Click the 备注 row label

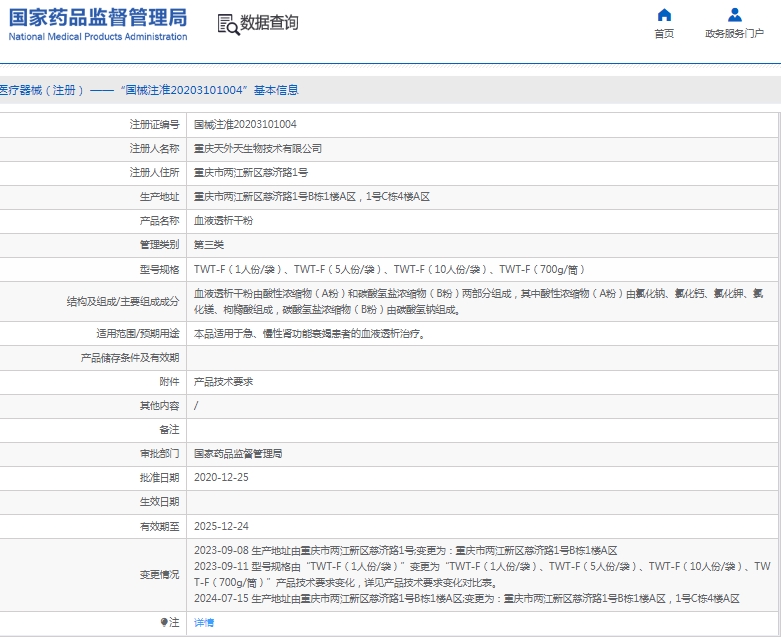click(x=169, y=429)
